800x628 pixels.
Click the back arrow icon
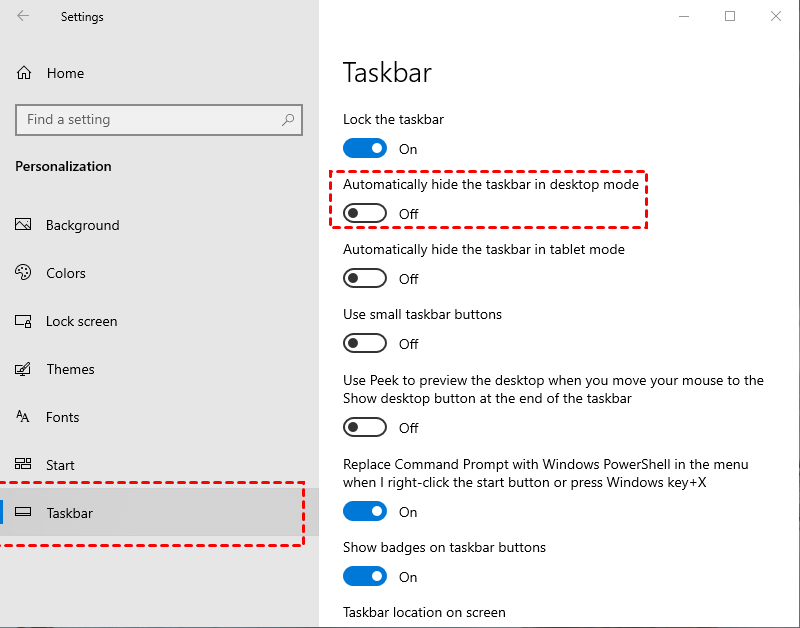pos(23,16)
